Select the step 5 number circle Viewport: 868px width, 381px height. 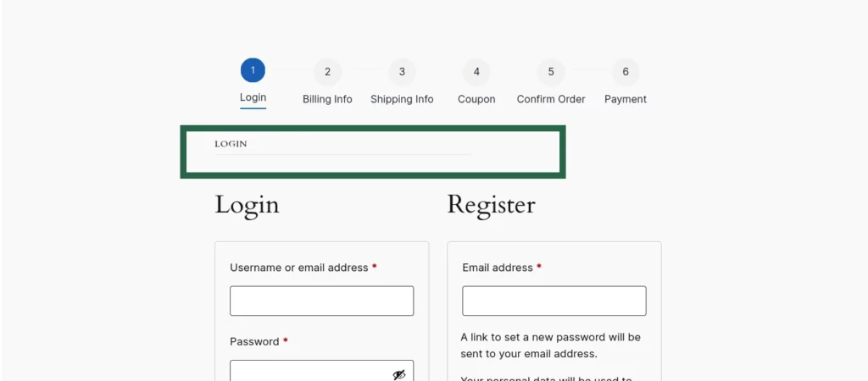[551, 72]
